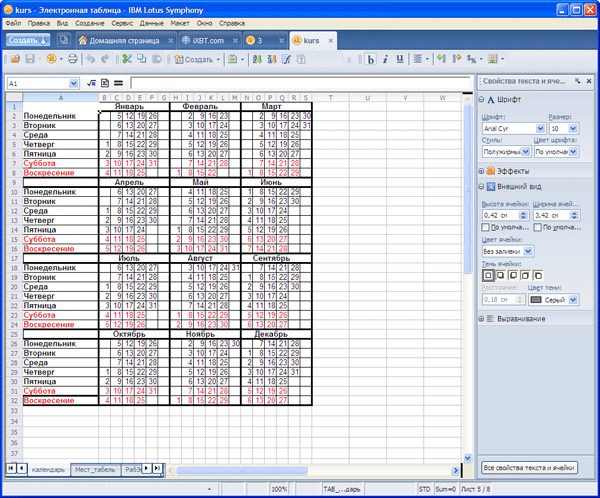Click the toolbar Создать dropdown button
Viewport: 600px width, 498px height.
click(x=197, y=59)
